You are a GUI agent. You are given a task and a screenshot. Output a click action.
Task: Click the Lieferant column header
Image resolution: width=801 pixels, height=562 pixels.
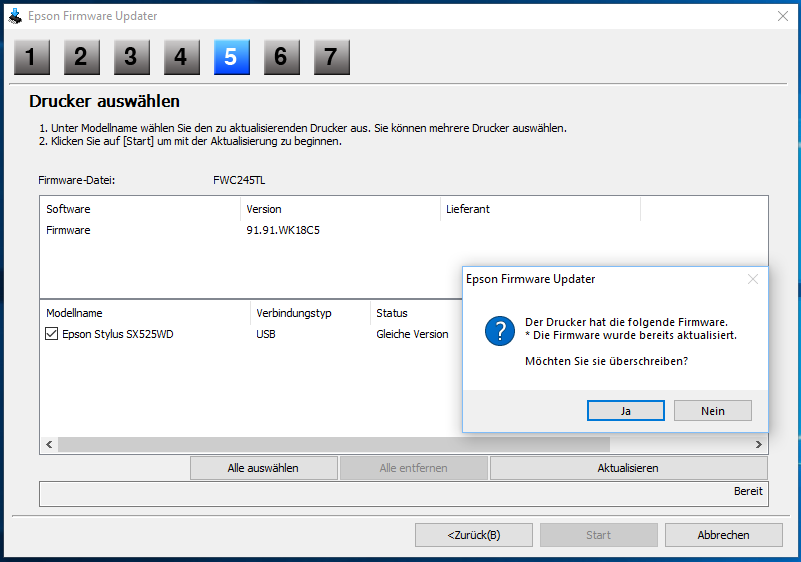[x=540, y=209]
